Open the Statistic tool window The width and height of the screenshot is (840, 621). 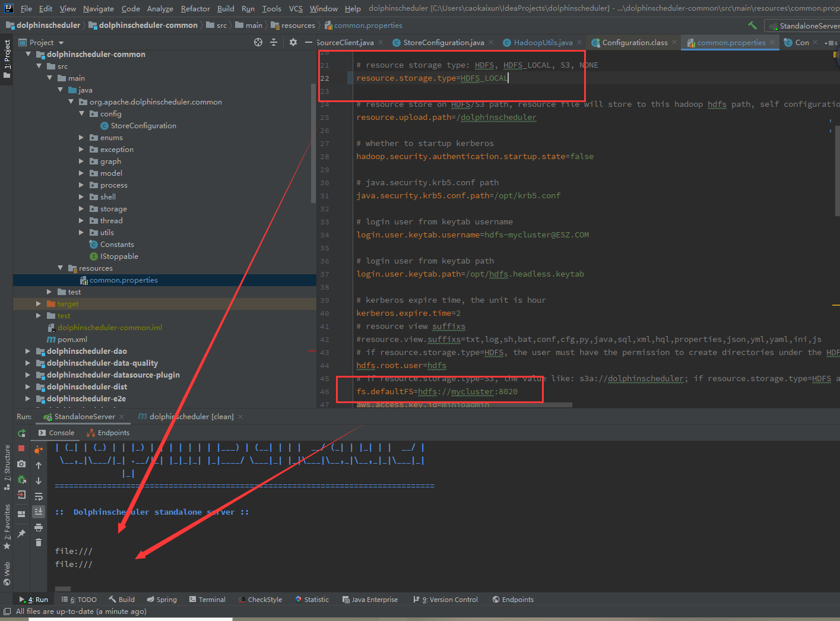312,600
